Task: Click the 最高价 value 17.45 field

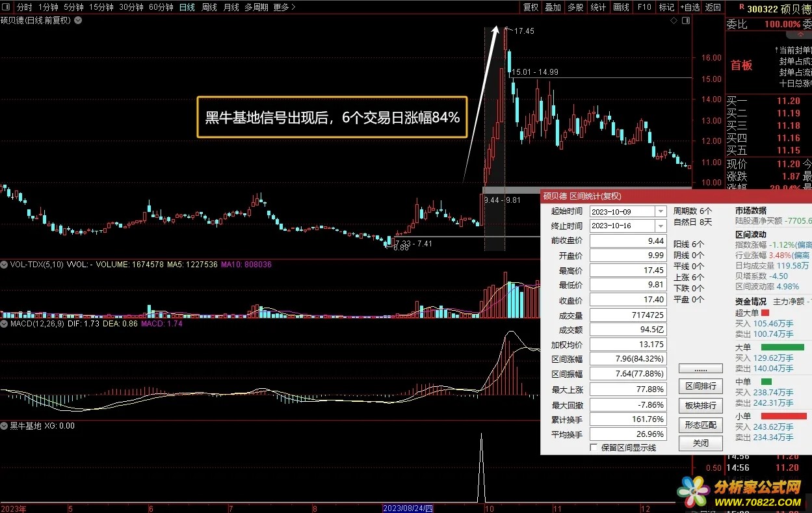Action: 628,270
